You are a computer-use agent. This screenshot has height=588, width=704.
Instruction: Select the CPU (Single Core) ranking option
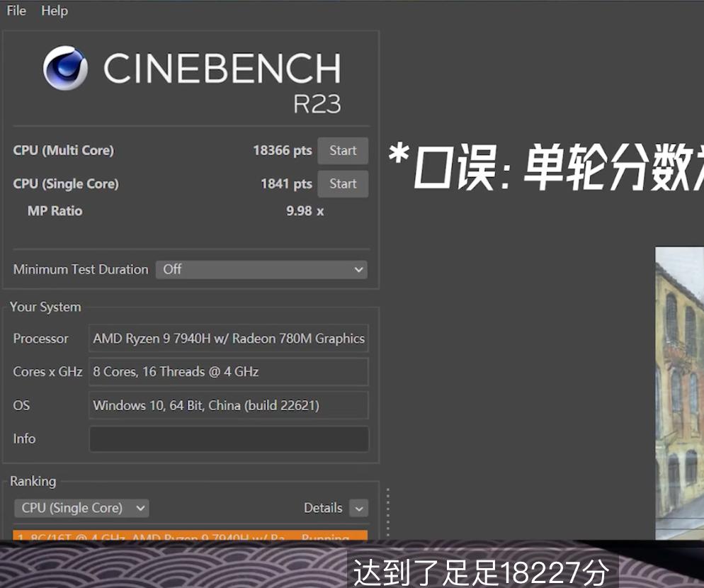click(81, 508)
